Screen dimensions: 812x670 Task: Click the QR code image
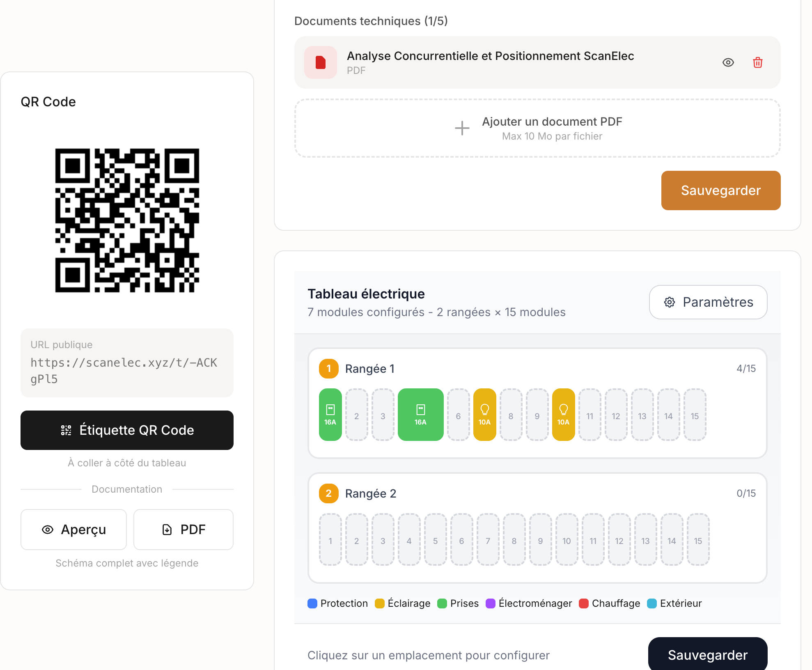click(x=127, y=220)
